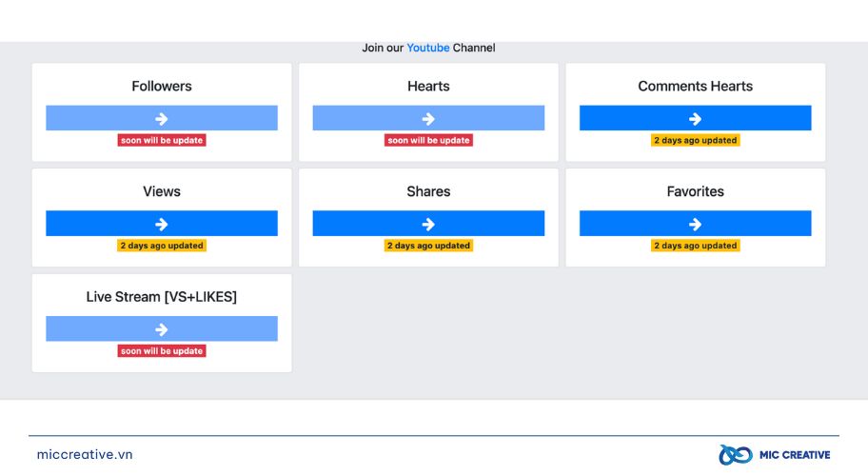
Task: Open the Youtube channel link
Action: tap(428, 48)
